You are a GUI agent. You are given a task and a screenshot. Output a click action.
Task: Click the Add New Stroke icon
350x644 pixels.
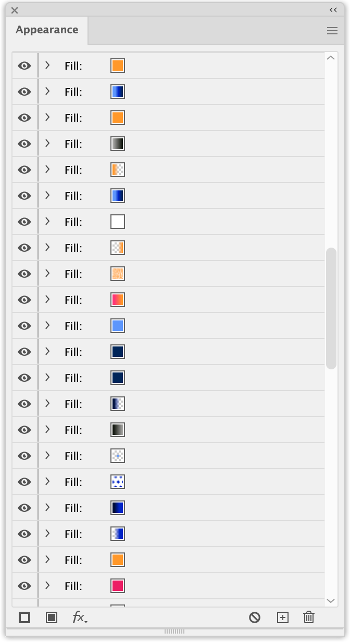24,617
